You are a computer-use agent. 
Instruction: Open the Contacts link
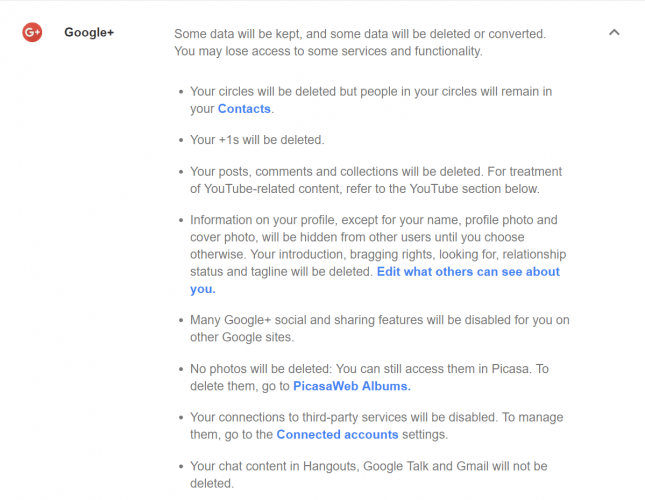pos(244,109)
